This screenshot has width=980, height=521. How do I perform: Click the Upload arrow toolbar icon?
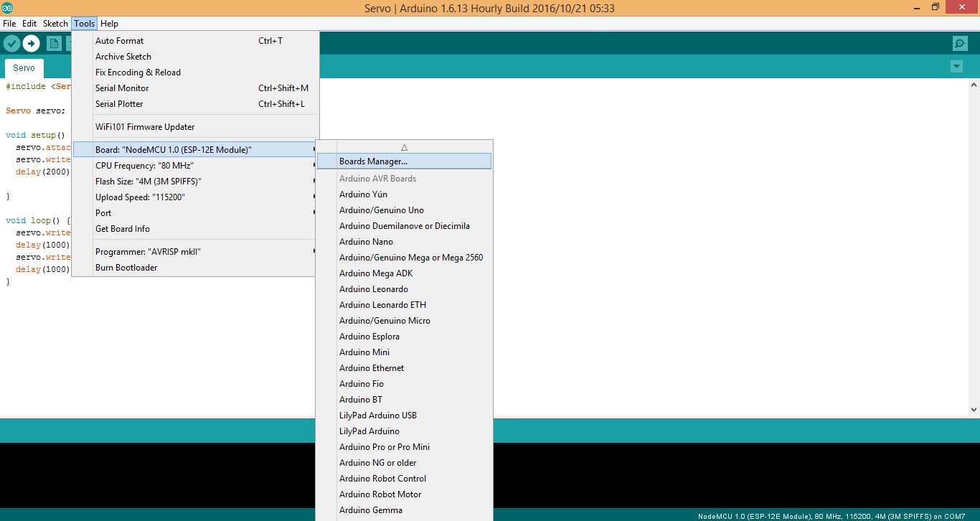31,44
